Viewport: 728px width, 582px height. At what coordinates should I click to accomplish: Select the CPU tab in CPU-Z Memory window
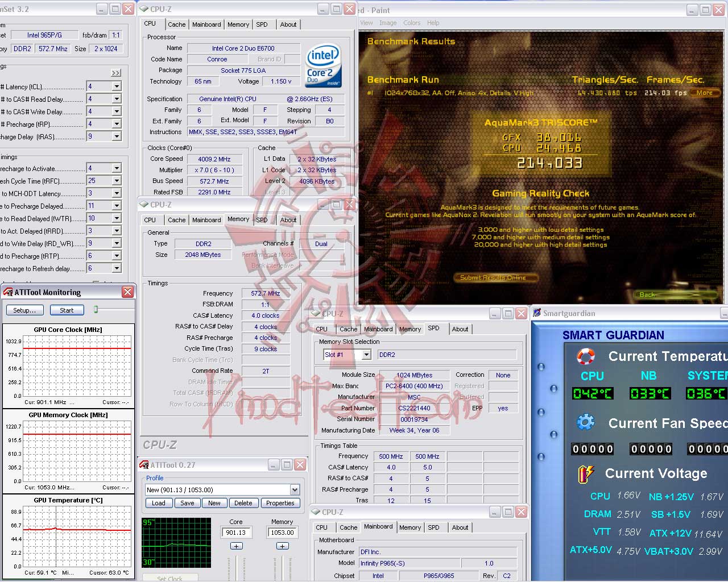150,220
